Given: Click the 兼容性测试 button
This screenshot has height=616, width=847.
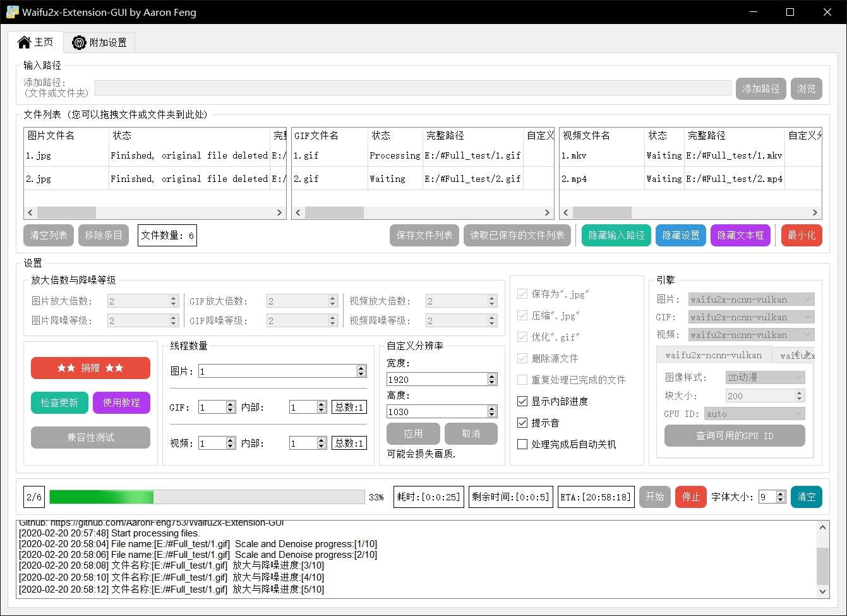Looking at the screenshot, I should point(90,437).
